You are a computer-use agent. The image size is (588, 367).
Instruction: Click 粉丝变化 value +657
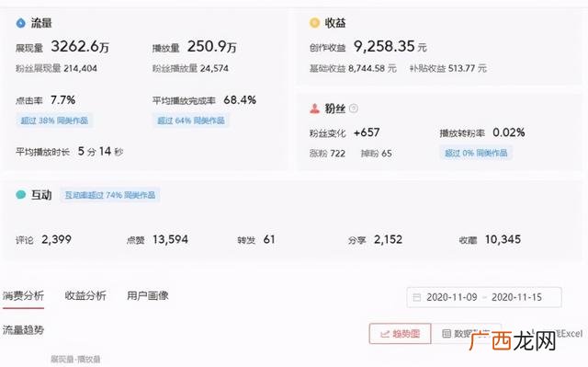pyautogui.click(x=367, y=132)
